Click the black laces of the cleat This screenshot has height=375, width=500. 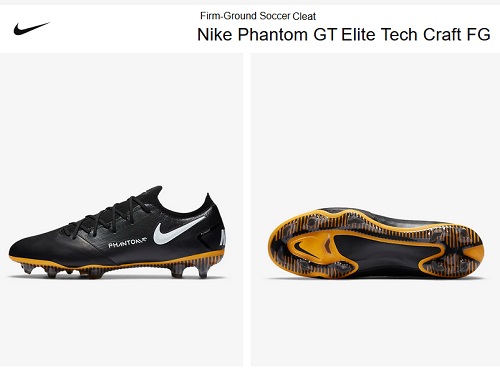point(112,214)
